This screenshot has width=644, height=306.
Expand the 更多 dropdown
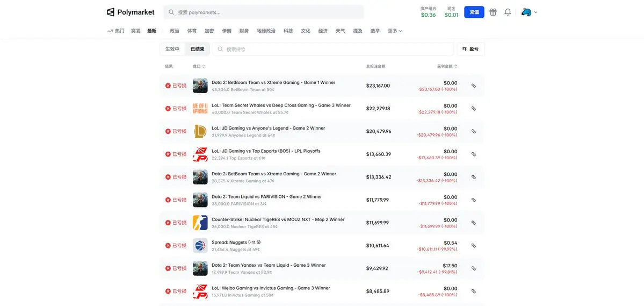point(395,31)
